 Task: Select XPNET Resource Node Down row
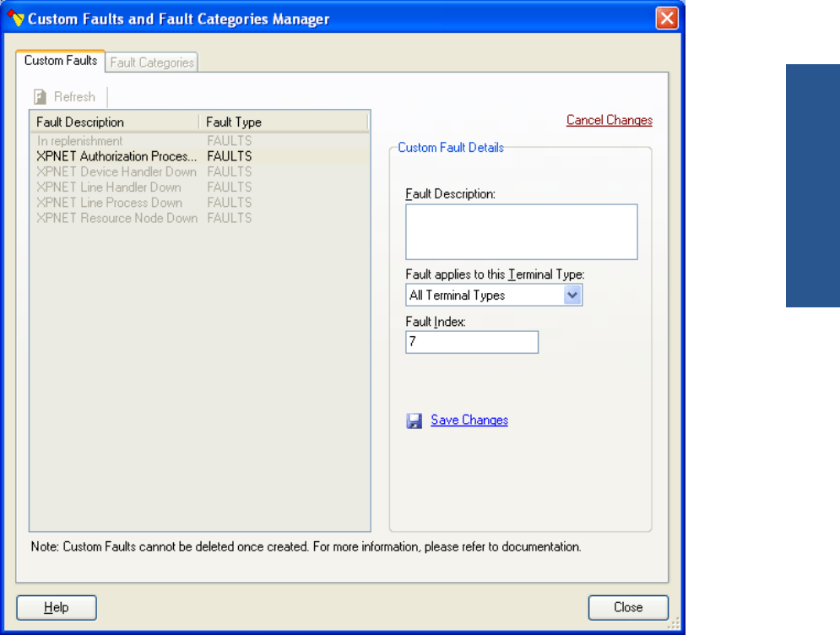pos(117,217)
